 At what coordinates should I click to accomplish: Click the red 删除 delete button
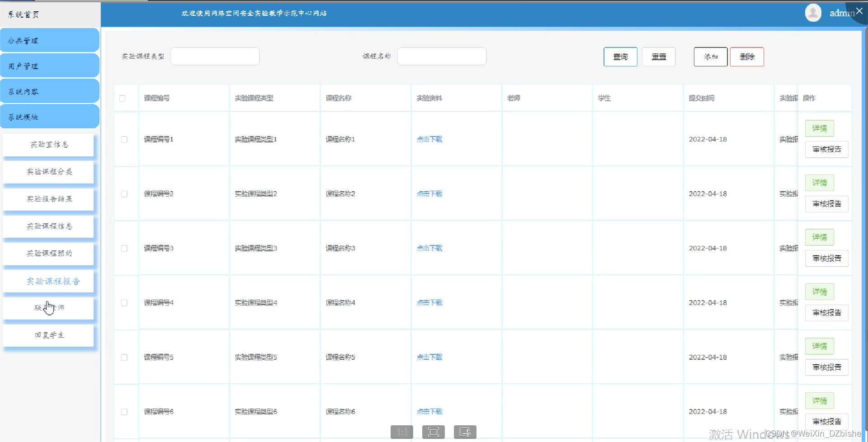[747, 56]
